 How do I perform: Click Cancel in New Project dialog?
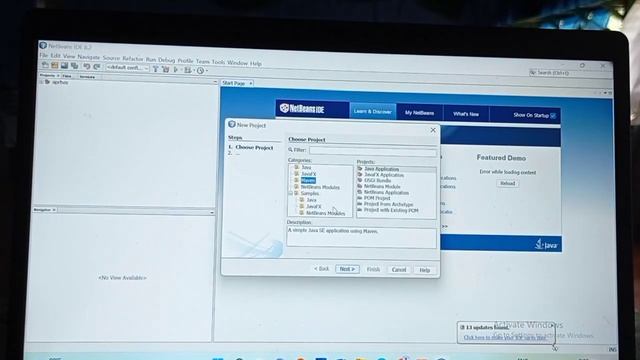point(399,270)
